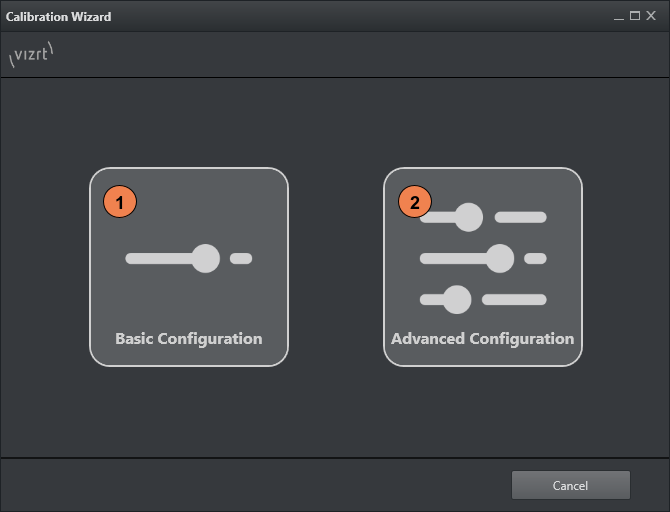Image resolution: width=670 pixels, height=512 pixels.
Task: Click the long bar right of Advanced top knob
Action: pyautogui.click(x=521, y=217)
